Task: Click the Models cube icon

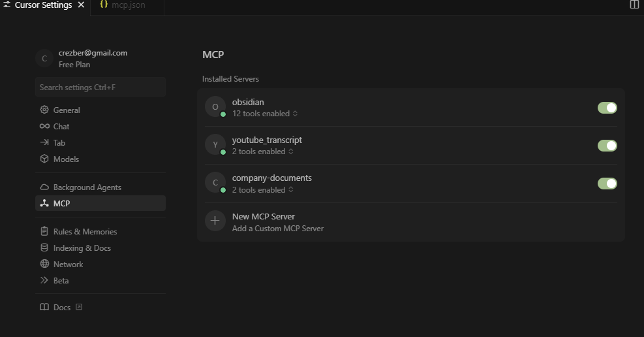Action: 44,159
